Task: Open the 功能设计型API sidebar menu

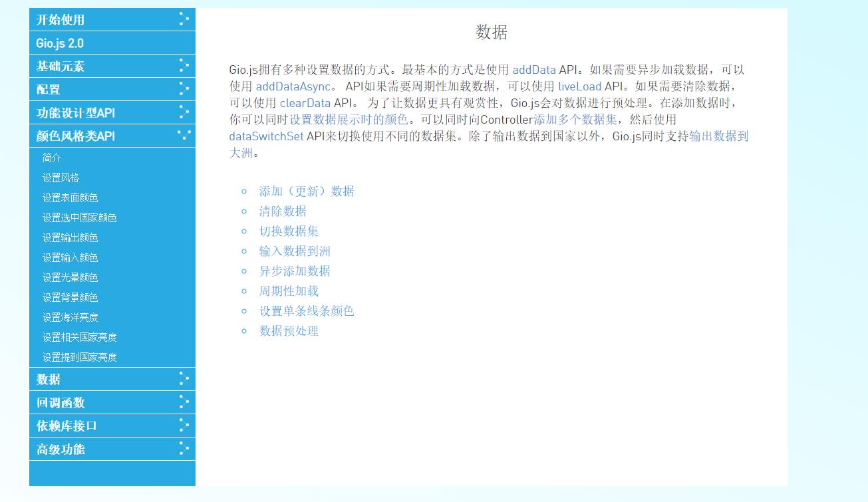Action: (112, 112)
